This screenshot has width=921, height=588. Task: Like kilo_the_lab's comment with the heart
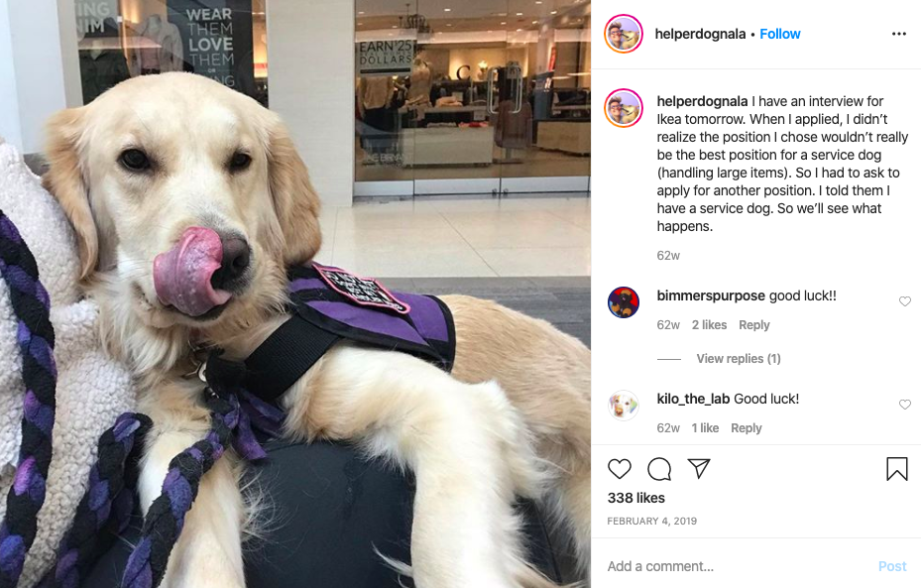pos(904,405)
